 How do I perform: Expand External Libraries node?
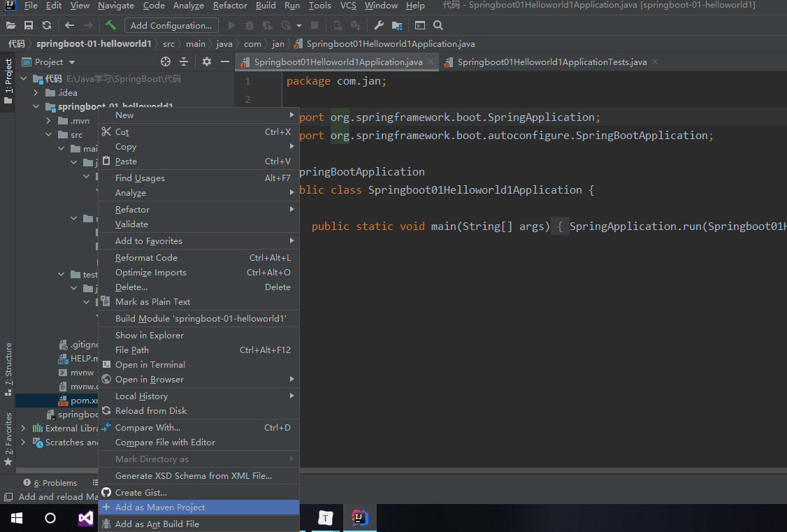pos(23,428)
